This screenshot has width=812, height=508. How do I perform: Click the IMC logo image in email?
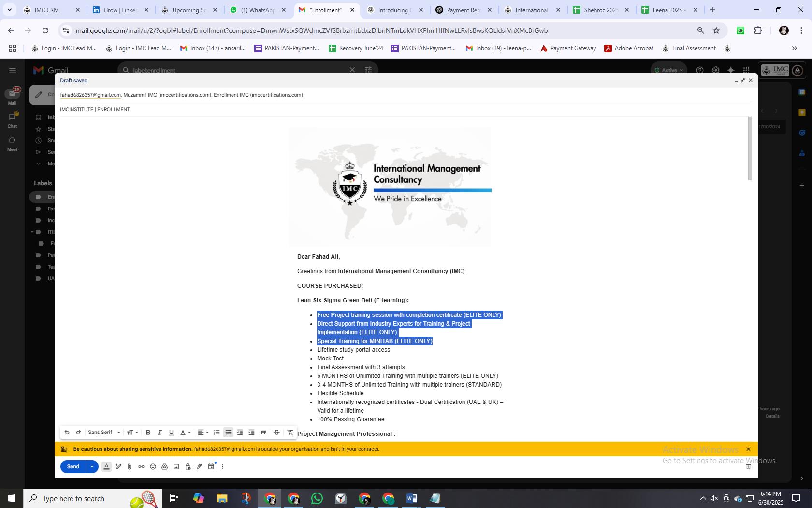pyautogui.click(x=390, y=187)
